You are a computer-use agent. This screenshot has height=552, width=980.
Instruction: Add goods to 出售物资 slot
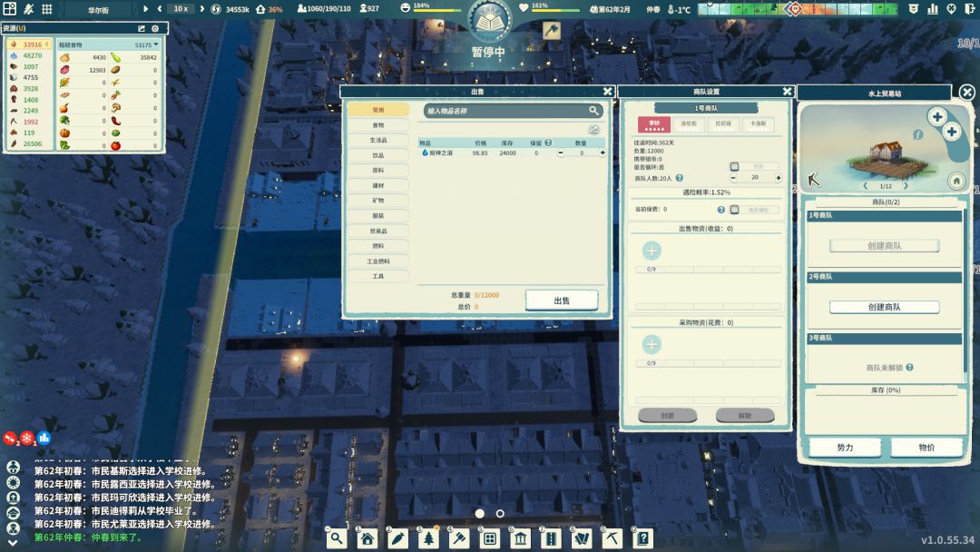pyautogui.click(x=652, y=251)
